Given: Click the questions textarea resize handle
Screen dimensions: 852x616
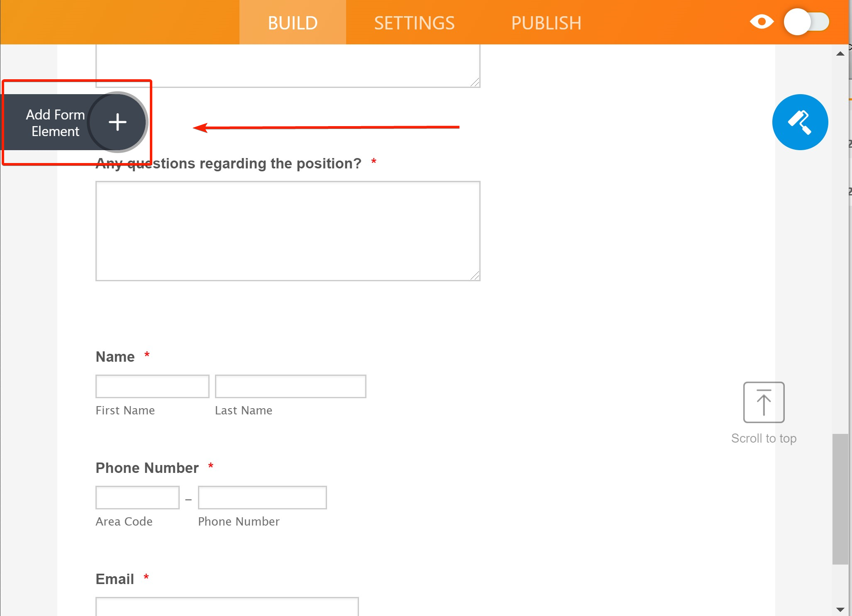Looking at the screenshot, I should tap(475, 275).
